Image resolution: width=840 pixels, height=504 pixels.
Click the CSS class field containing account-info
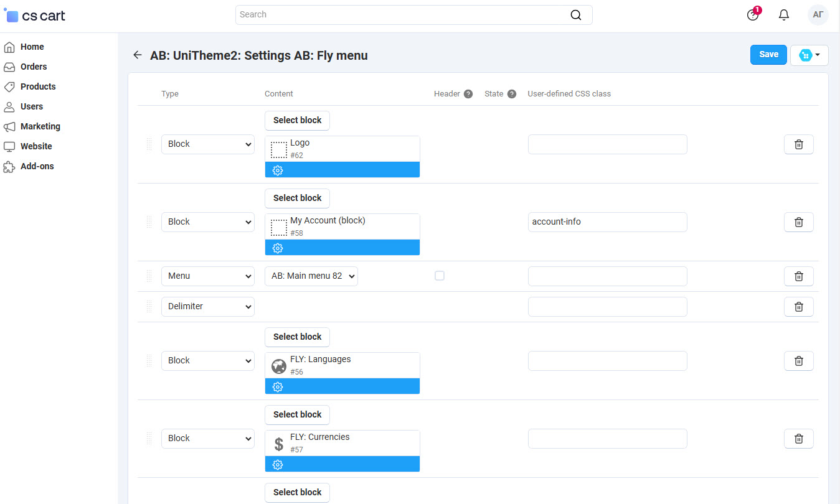pyautogui.click(x=608, y=222)
